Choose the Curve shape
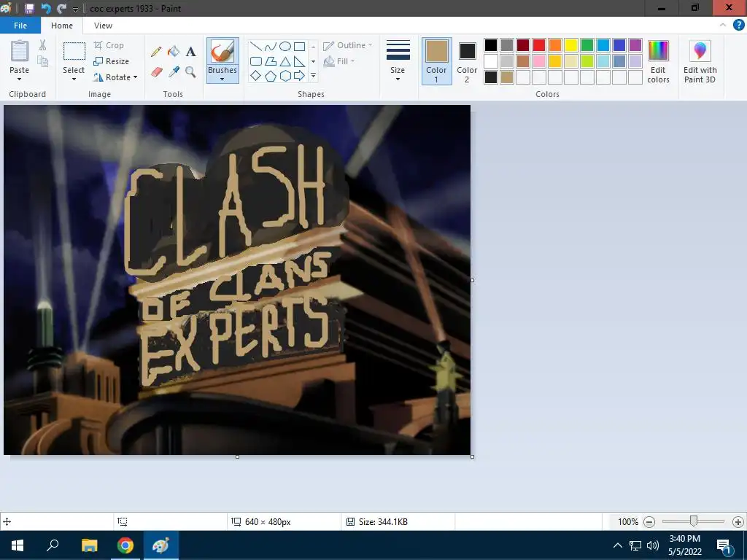The width and height of the screenshot is (747, 560). pyautogui.click(x=270, y=47)
